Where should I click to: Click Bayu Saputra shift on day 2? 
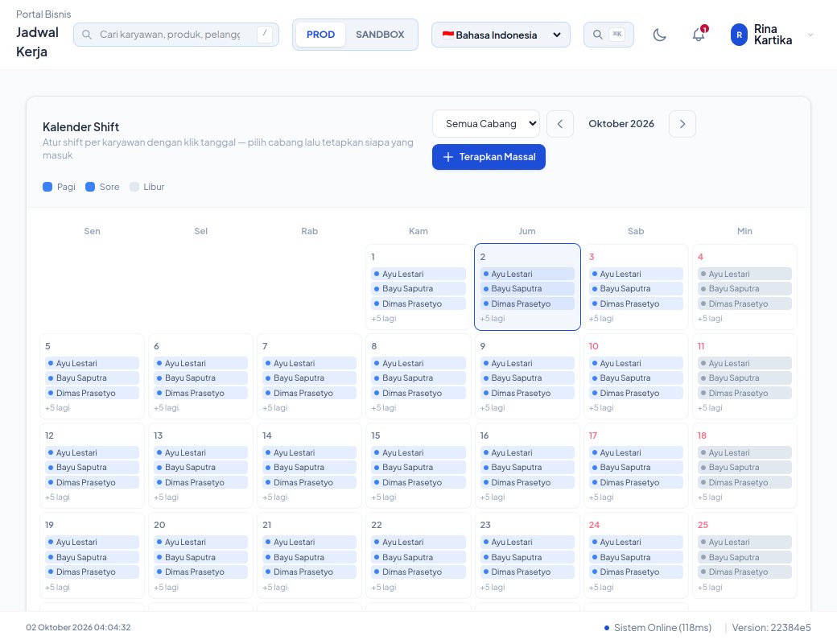527,289
